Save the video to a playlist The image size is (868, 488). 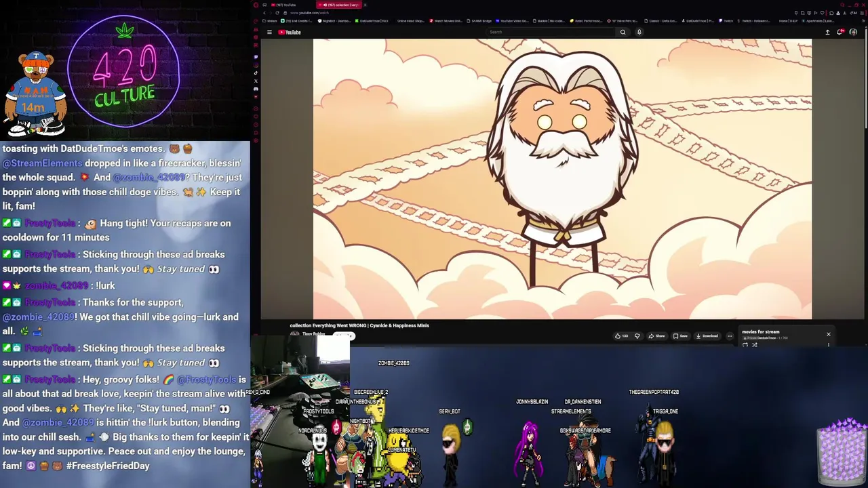[681, 336]
